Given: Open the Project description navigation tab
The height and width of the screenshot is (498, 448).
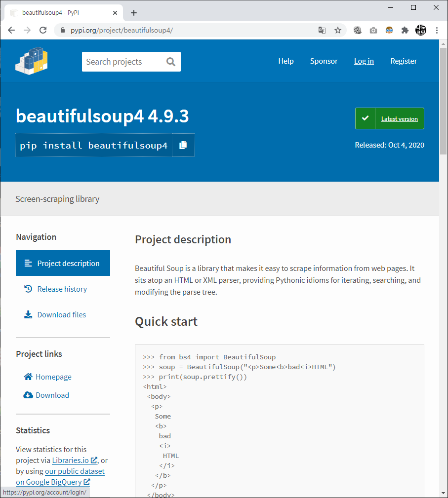Looking at the screenshot, I should pyautogui.click(x=63, y=263).
